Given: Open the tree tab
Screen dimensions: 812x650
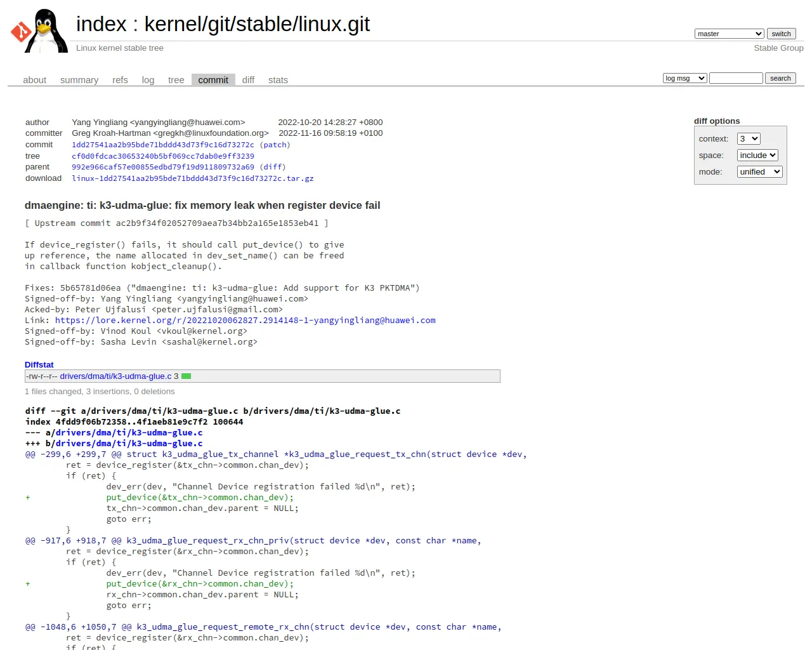Looking at the screenshot, I should (x=176, y=80).
